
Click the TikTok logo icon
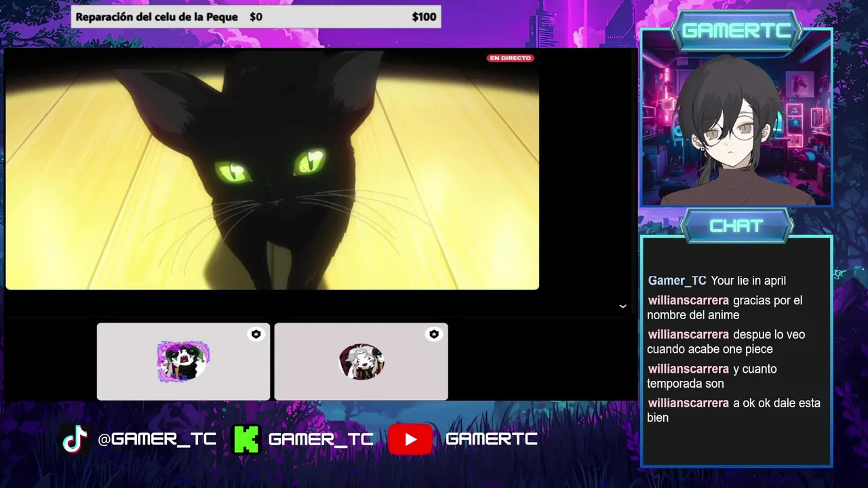[x=75, y=439]
